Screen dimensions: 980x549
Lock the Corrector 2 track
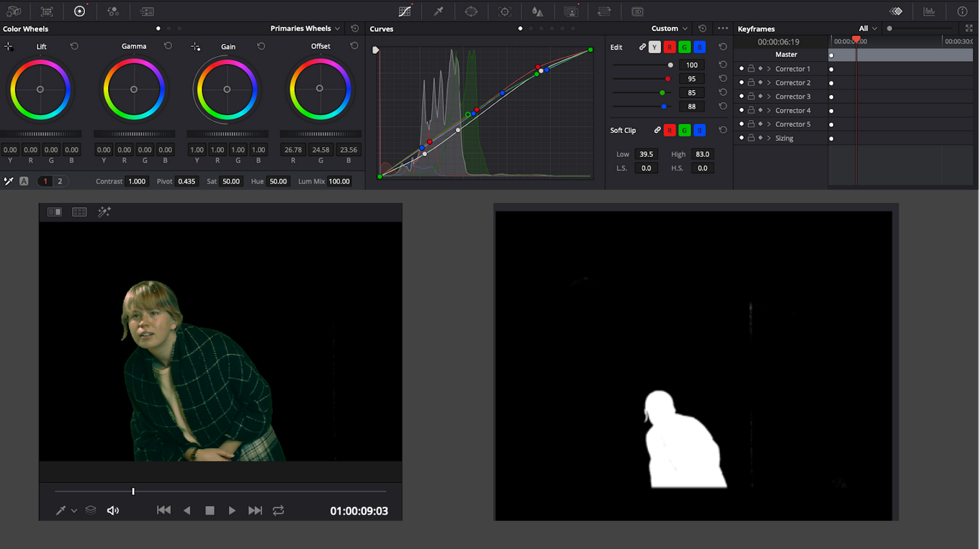(x=751, y=83)
